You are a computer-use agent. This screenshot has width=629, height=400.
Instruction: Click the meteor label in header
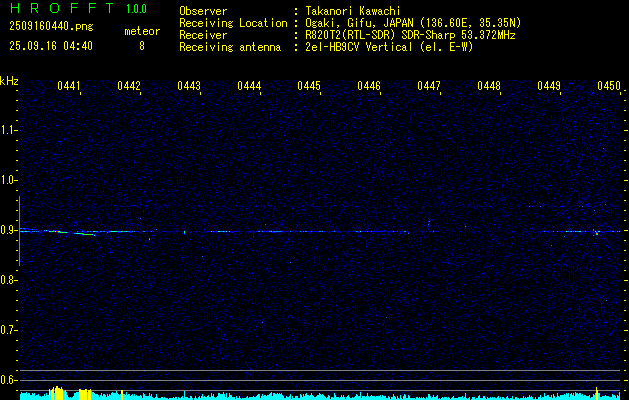click(141, 31)
